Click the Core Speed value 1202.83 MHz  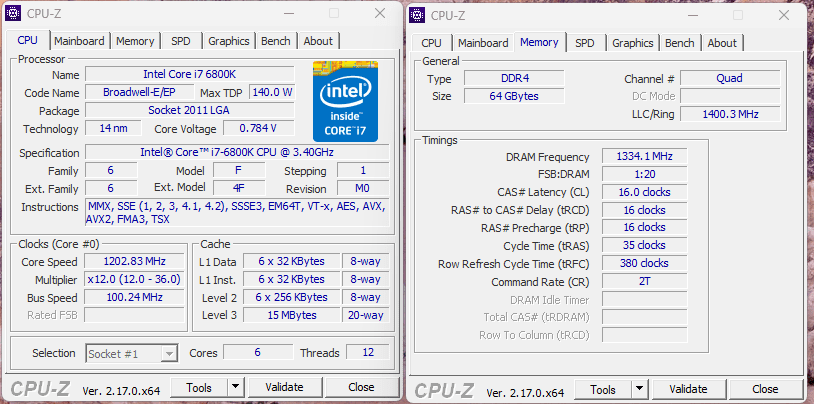coord(134,261)
